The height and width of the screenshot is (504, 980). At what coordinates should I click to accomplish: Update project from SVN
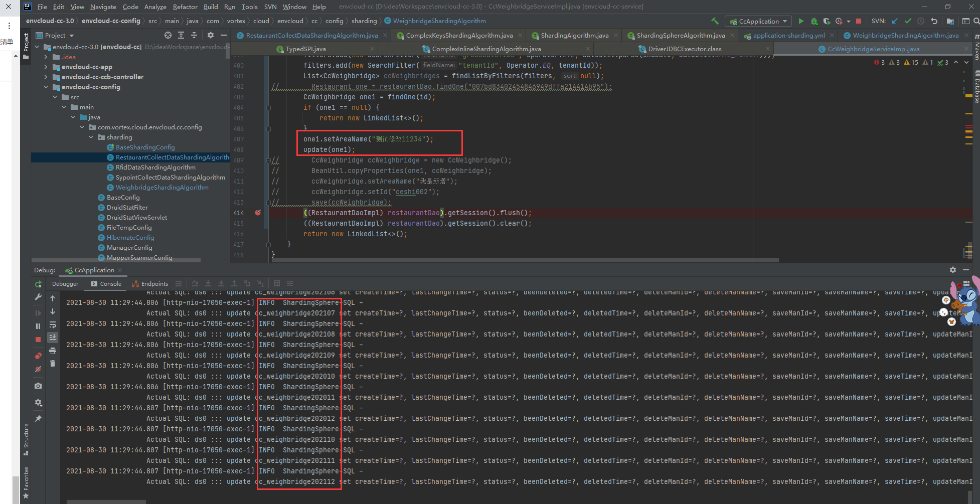click(895, 21)
